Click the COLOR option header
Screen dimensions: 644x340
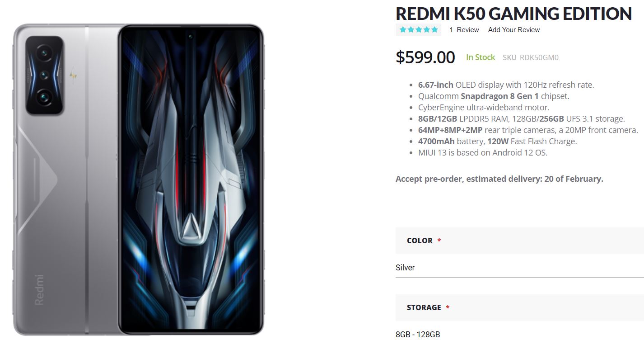click(x=420, y=241)
